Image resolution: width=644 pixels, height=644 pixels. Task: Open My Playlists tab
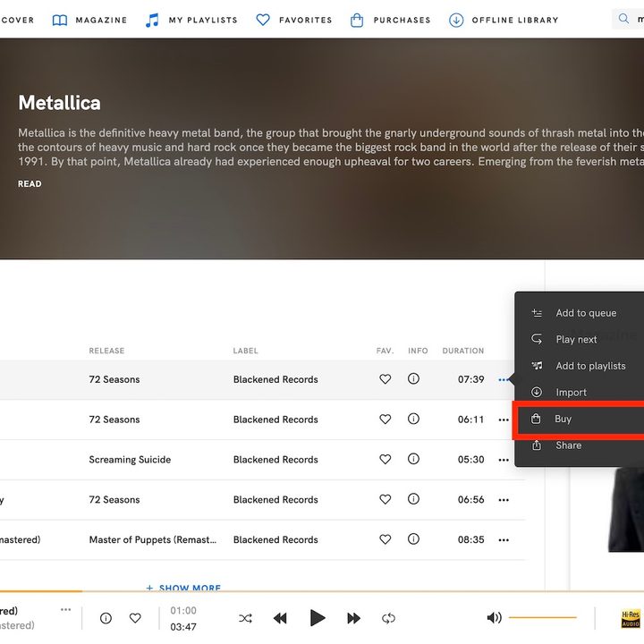[191, 20]
